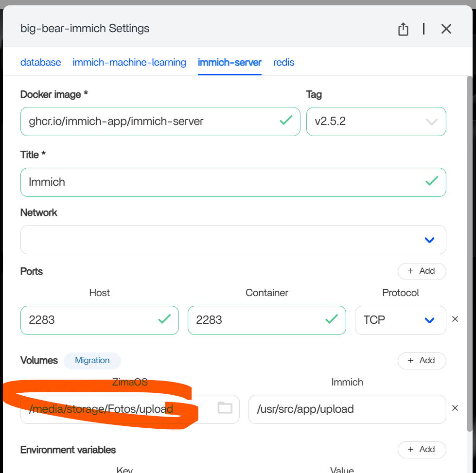Open folder browser for ZimaOS volume path
476x473 pixels.
point(225,408)
